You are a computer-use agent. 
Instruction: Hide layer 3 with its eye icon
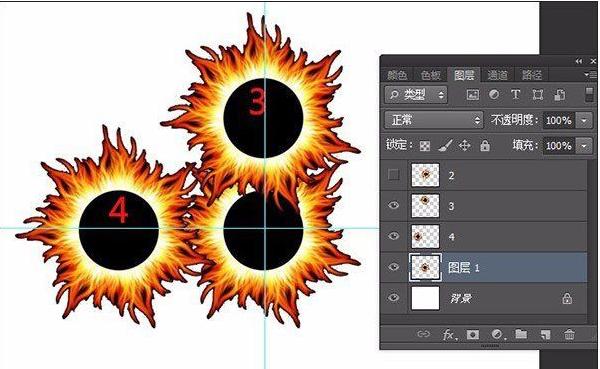tap(393, 206)
